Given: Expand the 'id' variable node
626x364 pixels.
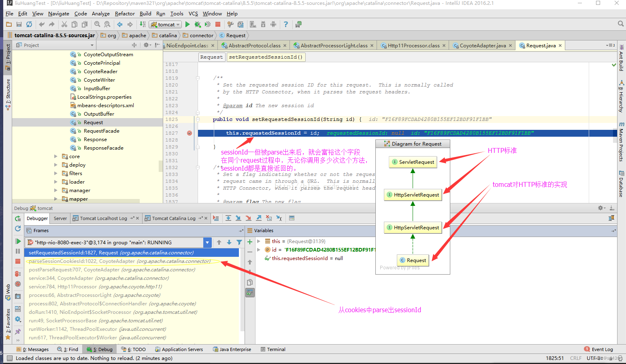Looking at the screenshot, I should coord(259,250).
